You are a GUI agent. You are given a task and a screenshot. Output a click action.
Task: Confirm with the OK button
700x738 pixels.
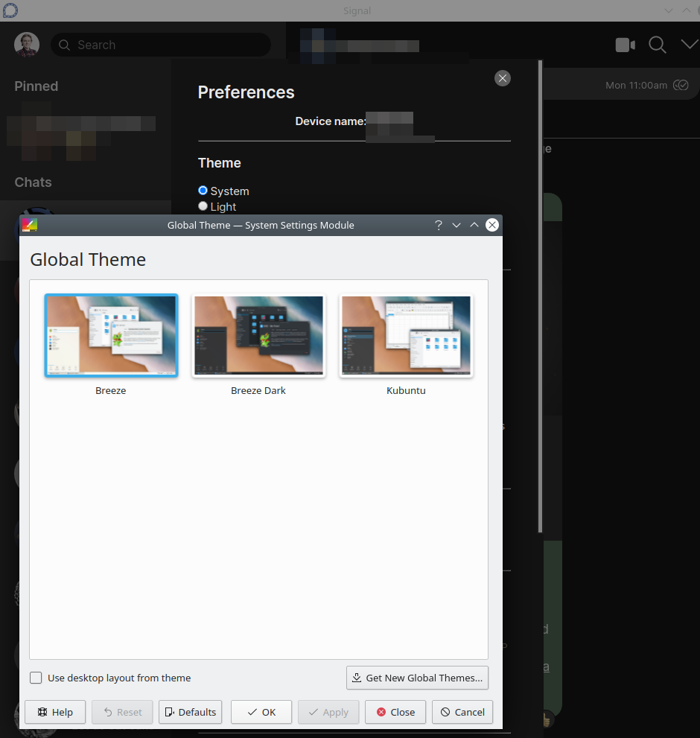[261, 712]
